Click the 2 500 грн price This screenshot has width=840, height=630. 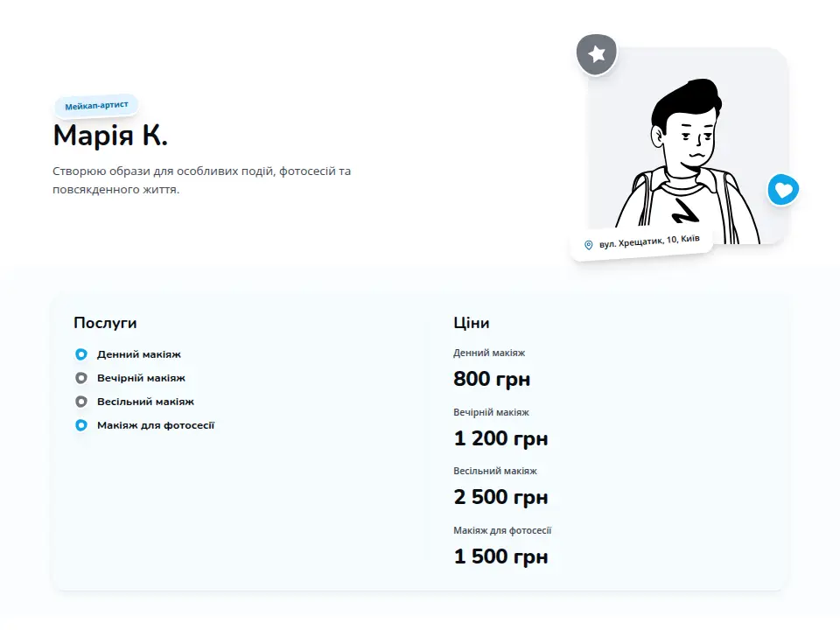click(500, 497)
